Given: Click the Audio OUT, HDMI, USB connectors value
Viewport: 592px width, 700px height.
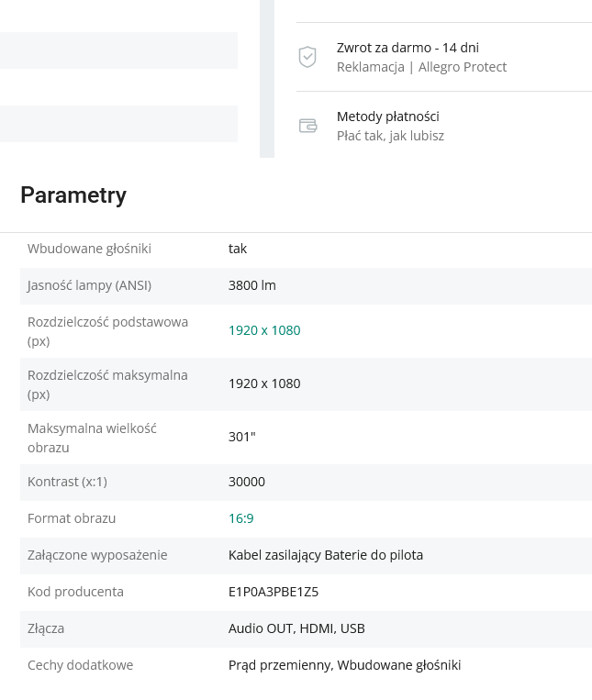Looking at the screenshot, I should click(296, 628).
